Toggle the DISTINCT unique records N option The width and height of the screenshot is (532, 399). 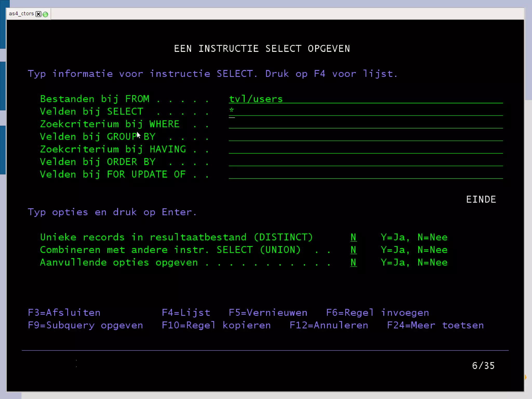(353, 237)
